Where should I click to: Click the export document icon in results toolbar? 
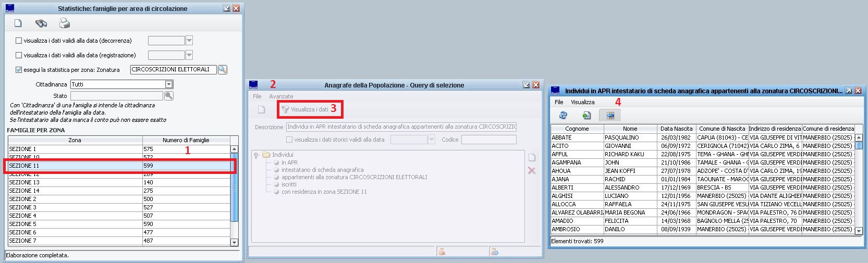586,116
